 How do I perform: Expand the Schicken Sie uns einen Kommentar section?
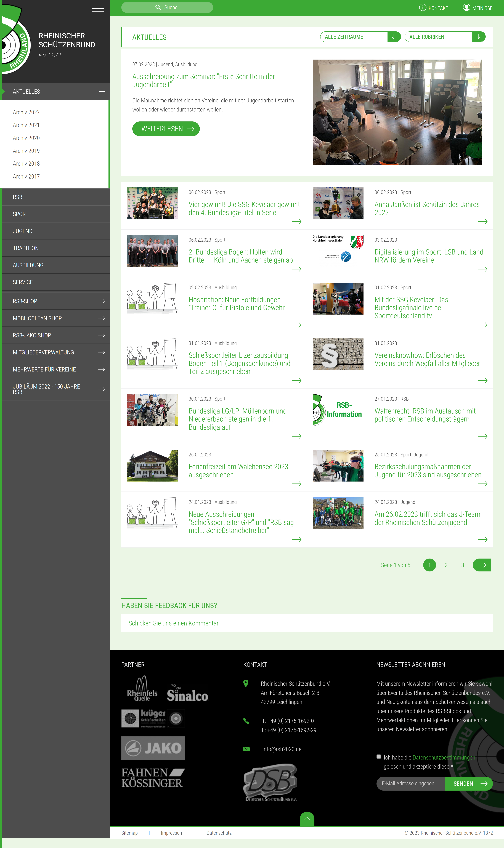tap(307, 623)
